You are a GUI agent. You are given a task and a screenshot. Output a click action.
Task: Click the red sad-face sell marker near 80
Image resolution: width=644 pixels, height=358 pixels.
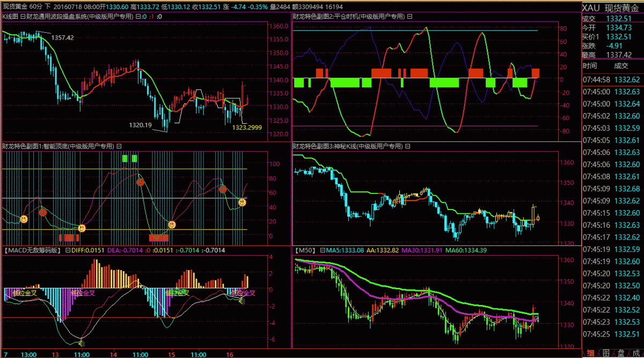coord(141,182)
